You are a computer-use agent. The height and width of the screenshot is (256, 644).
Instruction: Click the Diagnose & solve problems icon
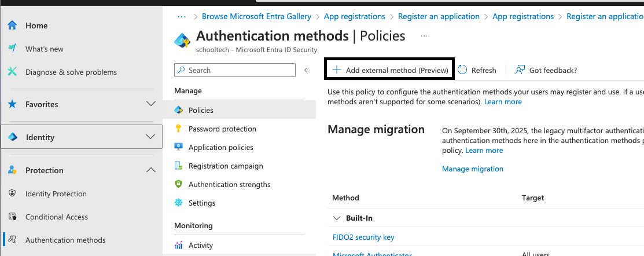pyautogui.click(x=12, y=72)
